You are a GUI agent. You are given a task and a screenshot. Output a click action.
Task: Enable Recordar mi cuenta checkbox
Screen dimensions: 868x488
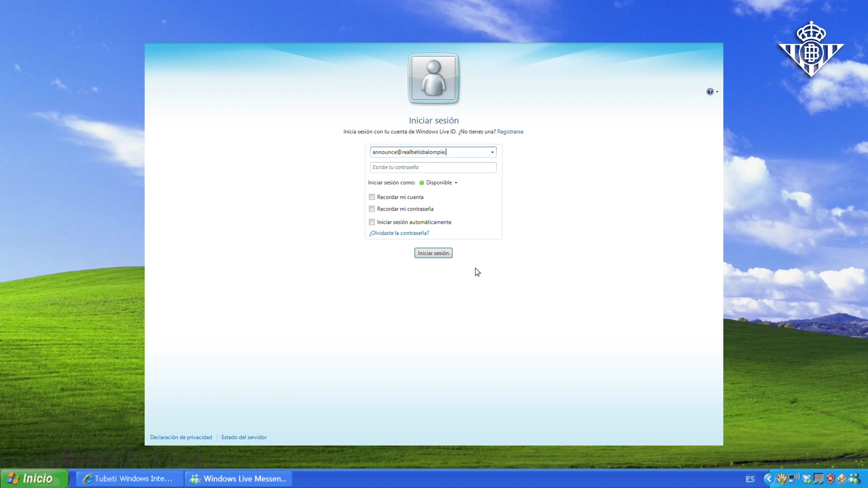click(x=372, y=197)
